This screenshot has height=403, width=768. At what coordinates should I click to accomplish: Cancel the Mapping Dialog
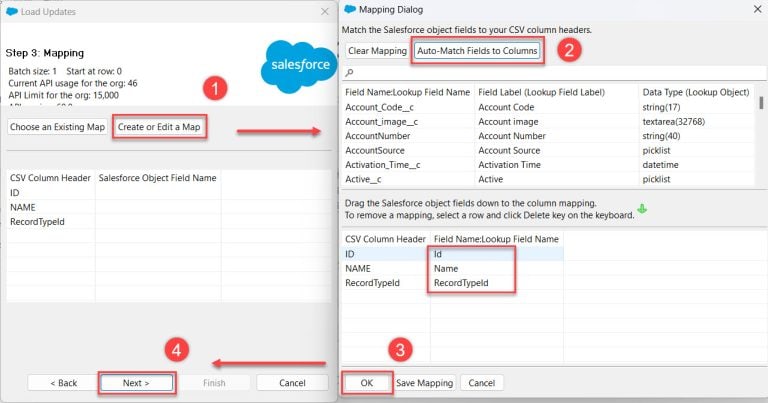click(x=481, y=383)
